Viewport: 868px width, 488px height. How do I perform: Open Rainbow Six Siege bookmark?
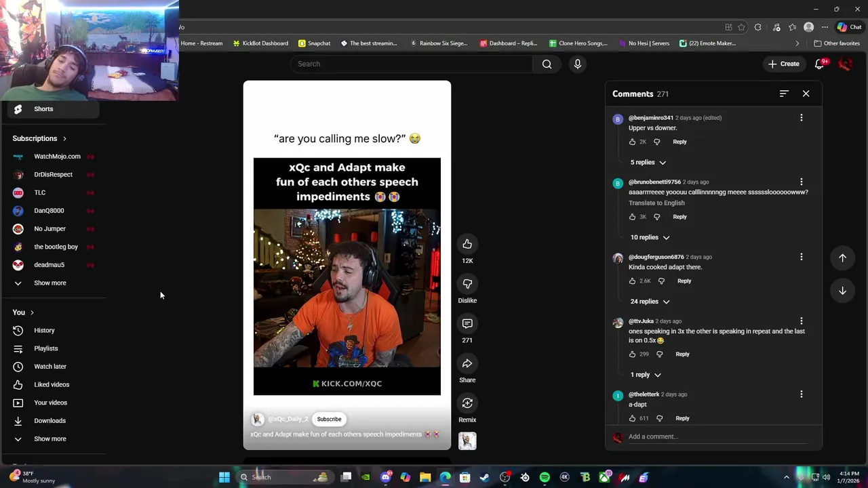click(438, 43)
